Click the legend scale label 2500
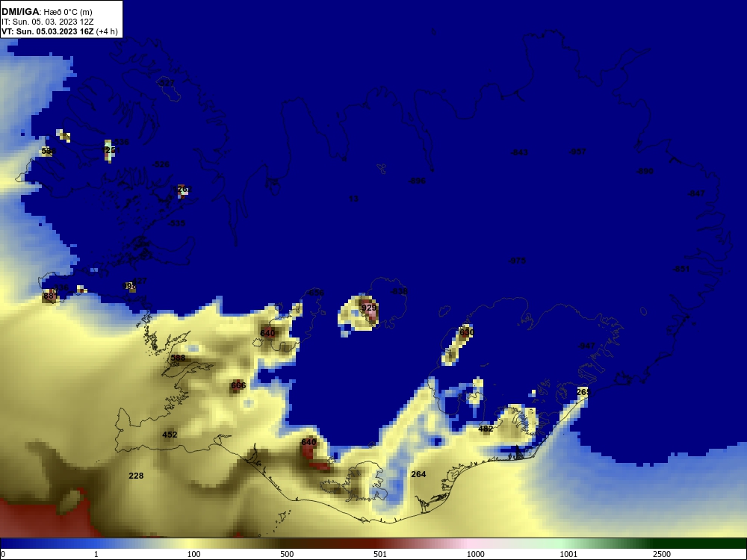747x560 pixels. click(x=662, y=554)
